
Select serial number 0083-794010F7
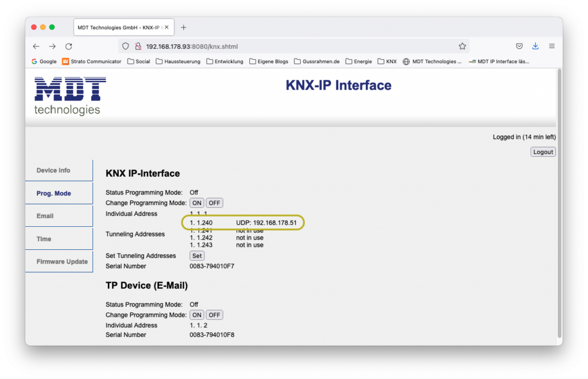[x=212, y=266]
